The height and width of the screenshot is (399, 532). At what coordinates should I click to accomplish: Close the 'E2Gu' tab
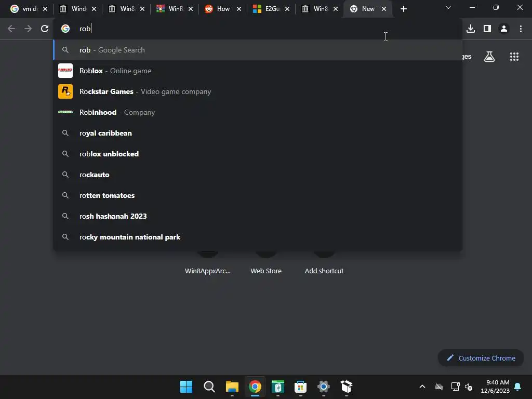coord(287,9)
